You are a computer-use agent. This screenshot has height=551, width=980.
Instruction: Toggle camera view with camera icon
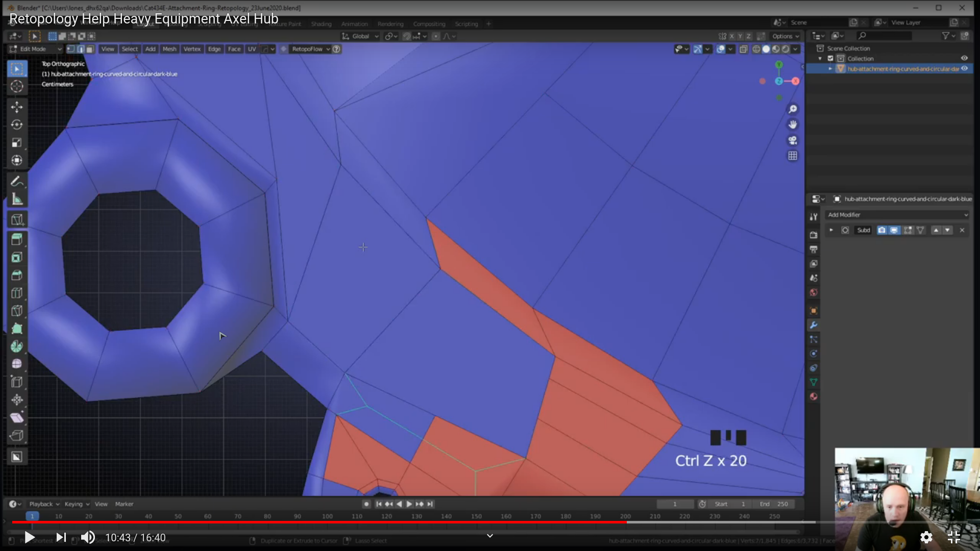[x=793, y=140]
